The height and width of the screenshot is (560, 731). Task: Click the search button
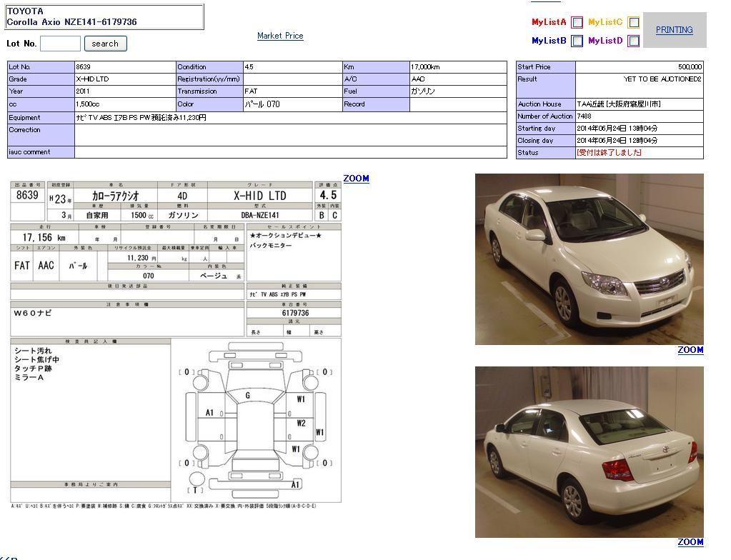point(105,44)
